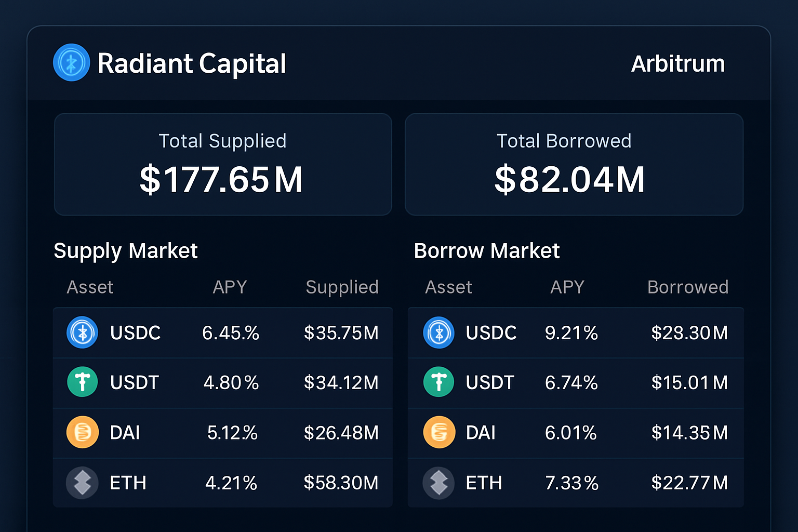Click the ETH icon in Borrow Market
Image resolution: width=798 pixels, height=532 pixels.
click(x=438, y=483)
